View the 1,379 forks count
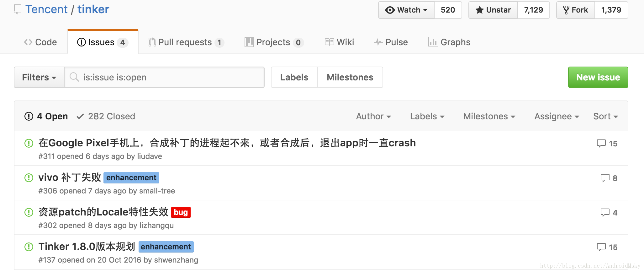Screen dimensions: 644x272 click(611, 10)
